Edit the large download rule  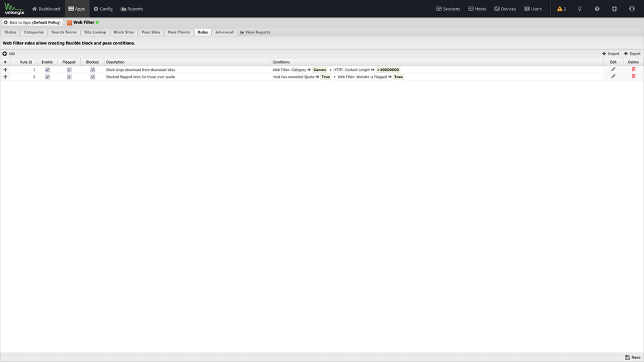(613, 70)
